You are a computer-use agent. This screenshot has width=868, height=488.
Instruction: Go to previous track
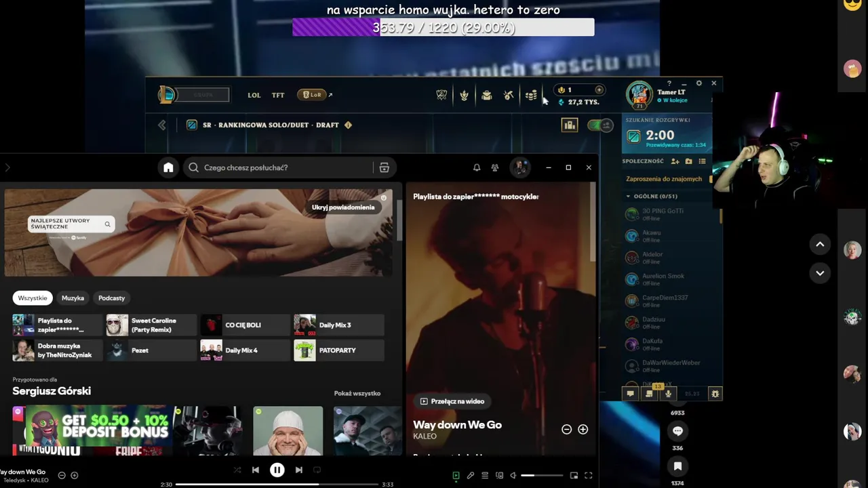click(x=256, y=470)
